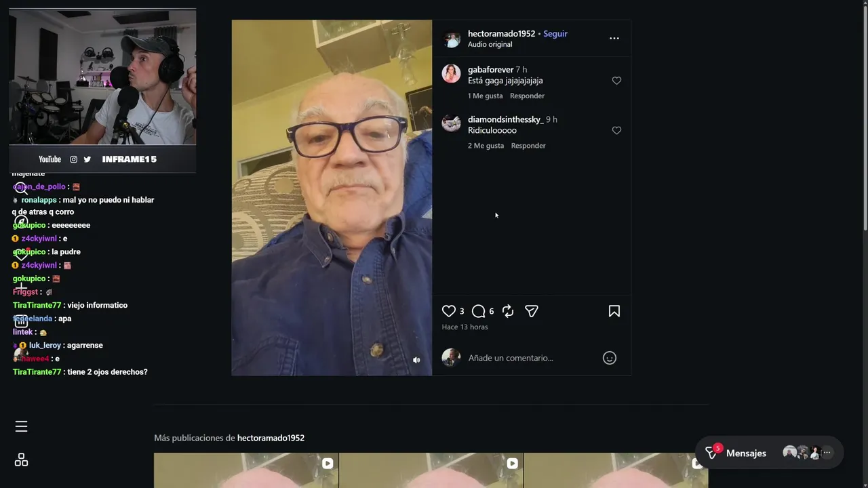Image resolution: width=868 pixels, height=488 pixels.
Task: Open diamondsinthessky_ username link
Action: [506, 119]
